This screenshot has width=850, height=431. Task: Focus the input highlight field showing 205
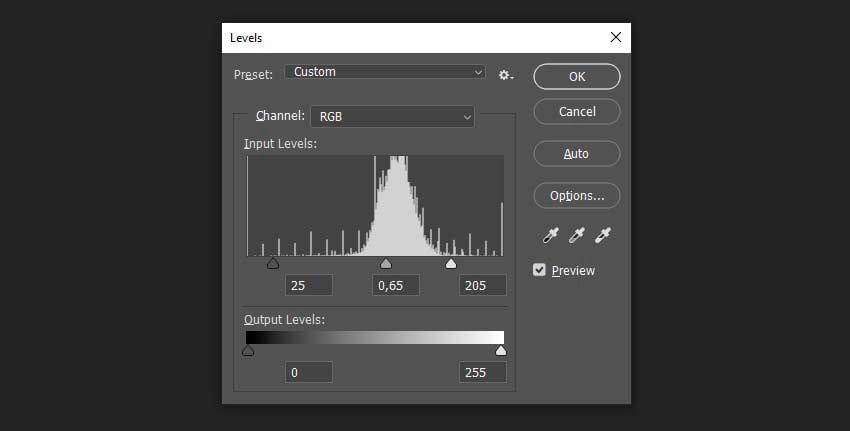pos(482,286)
